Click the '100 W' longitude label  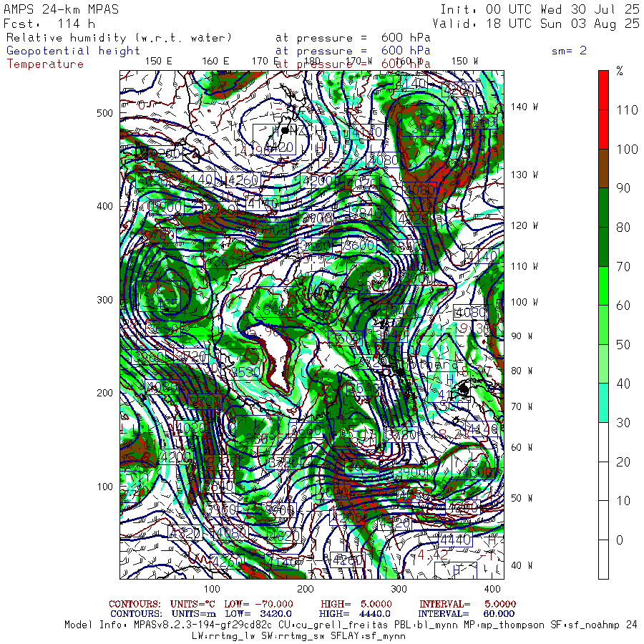[524, 302]
